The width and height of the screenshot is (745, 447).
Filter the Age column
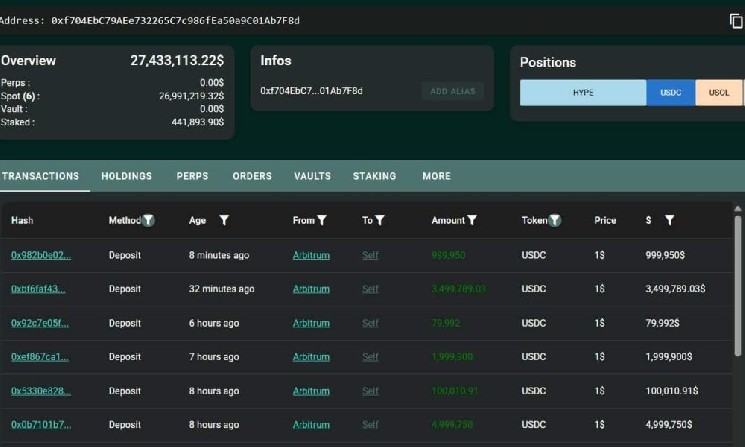(224, 220)
